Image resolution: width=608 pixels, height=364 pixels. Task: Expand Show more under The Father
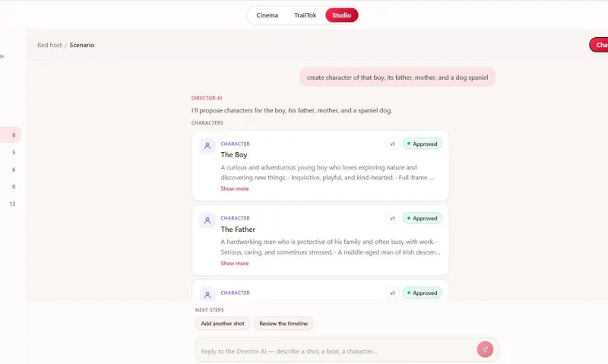235,263
